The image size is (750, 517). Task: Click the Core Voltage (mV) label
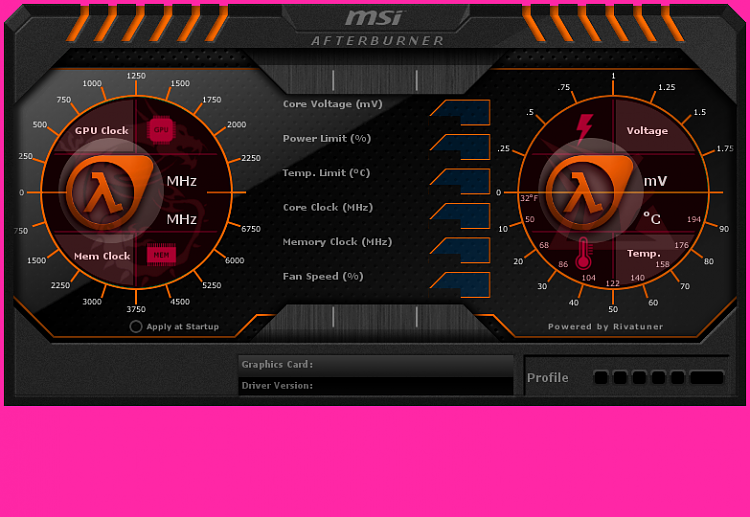[x=332, y=104]
